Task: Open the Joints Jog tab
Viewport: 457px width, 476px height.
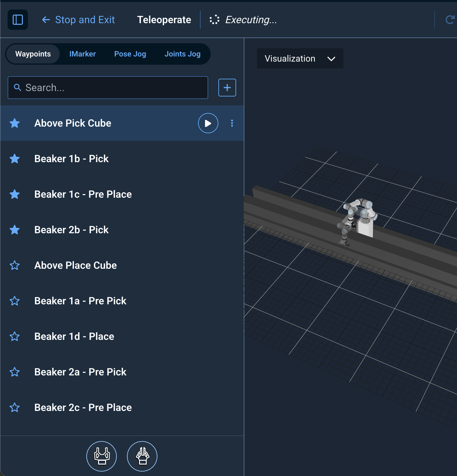Action: click(x=182, y=54)
